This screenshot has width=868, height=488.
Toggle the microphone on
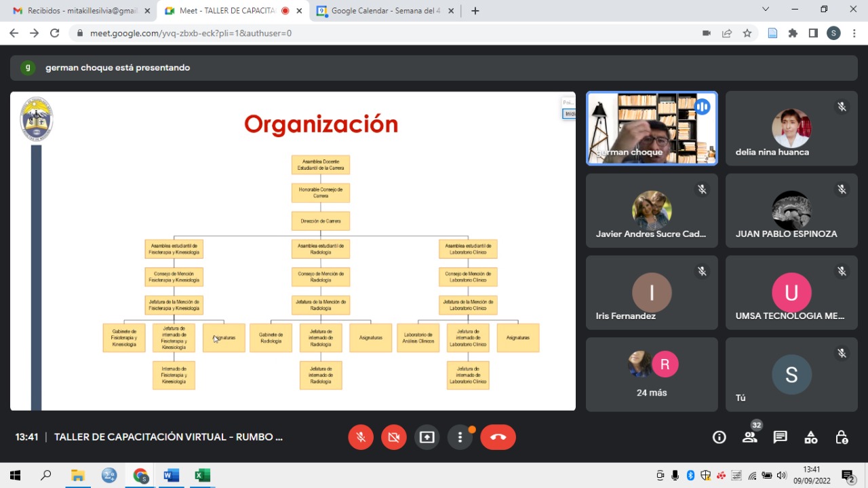[361, 437]
